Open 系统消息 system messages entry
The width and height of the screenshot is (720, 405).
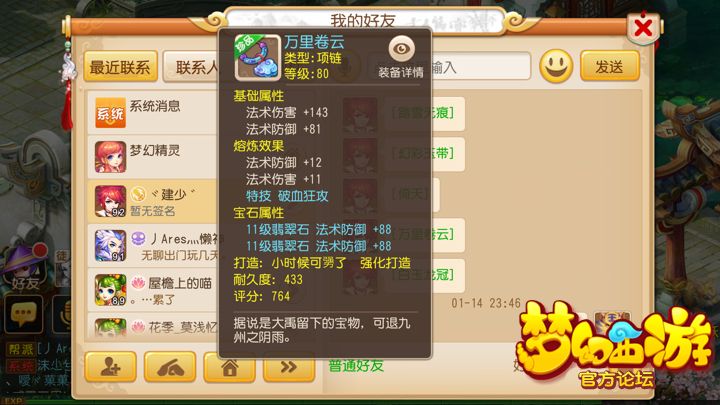click(x=153, y=112)
